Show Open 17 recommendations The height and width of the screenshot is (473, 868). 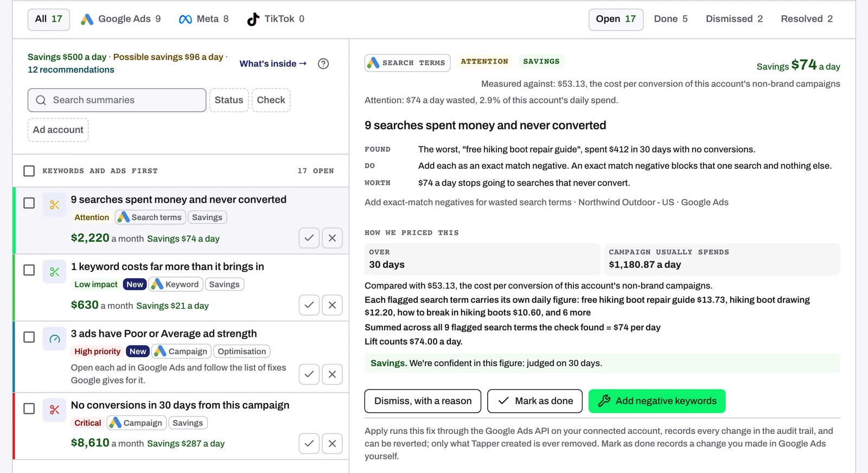point(616,20)
